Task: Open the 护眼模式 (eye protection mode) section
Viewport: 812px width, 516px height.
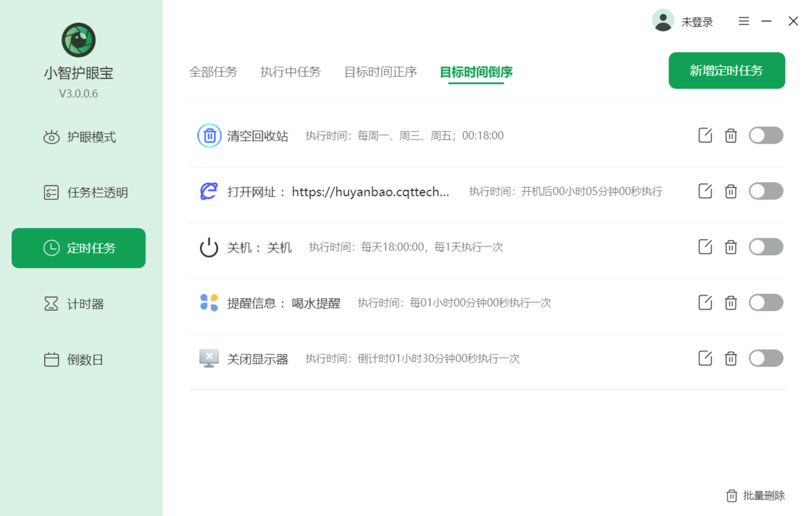Action: point(78,136)
